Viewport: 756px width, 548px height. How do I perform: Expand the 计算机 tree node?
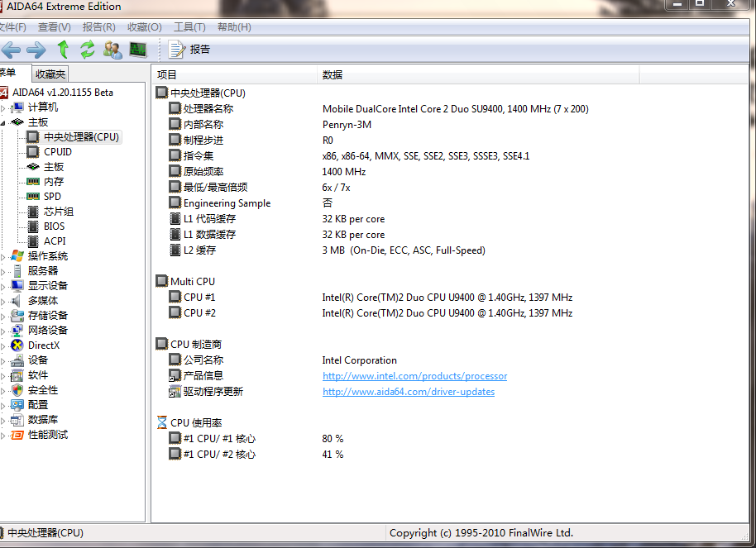[x=2, y=108]
